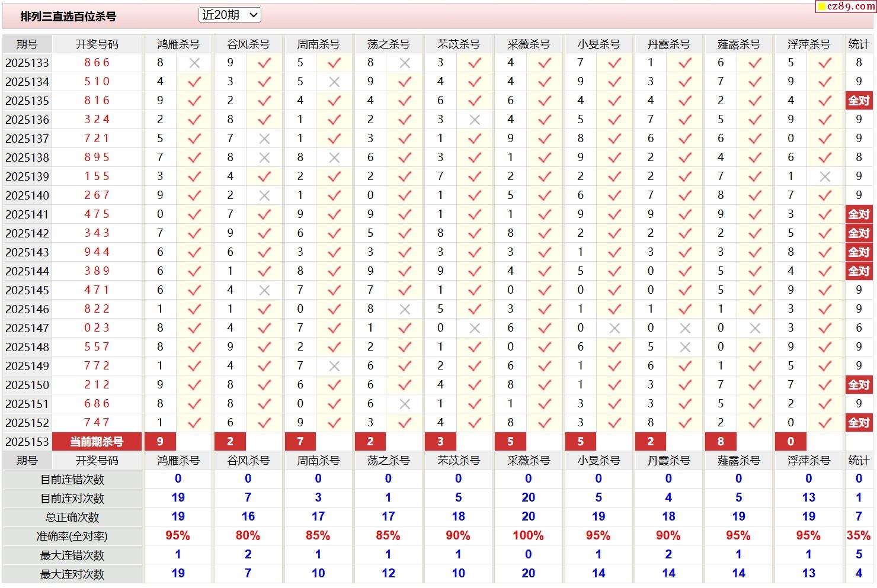
Task: Click the page title 排列三直选百位杀号
Action: [68, 17]
